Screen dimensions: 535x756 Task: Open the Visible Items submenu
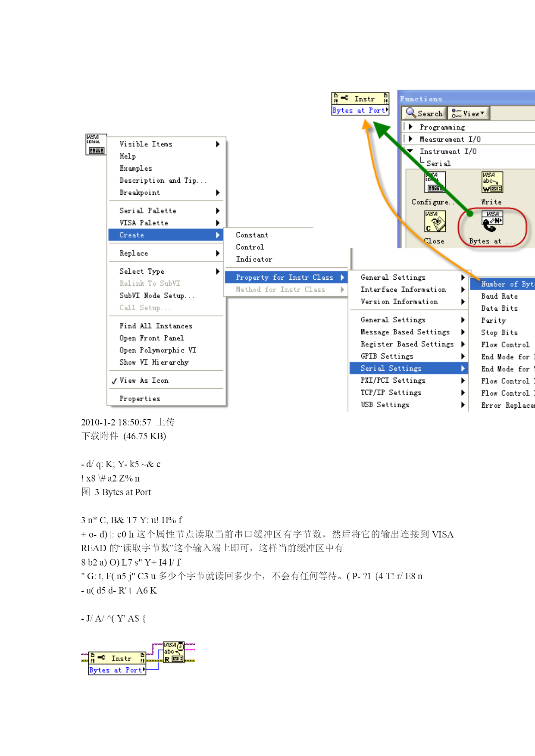pyautogui.click(x=166, y=144)
